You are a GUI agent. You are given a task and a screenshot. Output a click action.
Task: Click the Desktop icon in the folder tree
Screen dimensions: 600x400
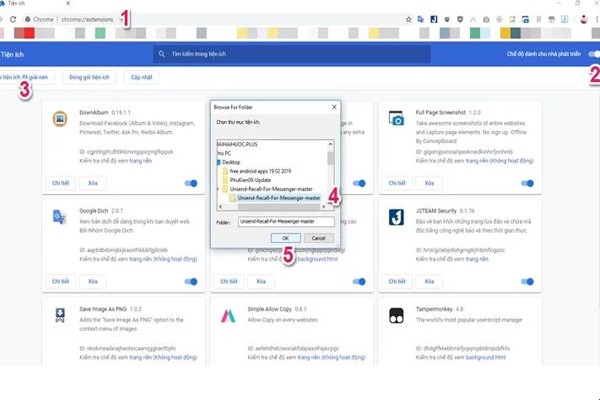219,162
